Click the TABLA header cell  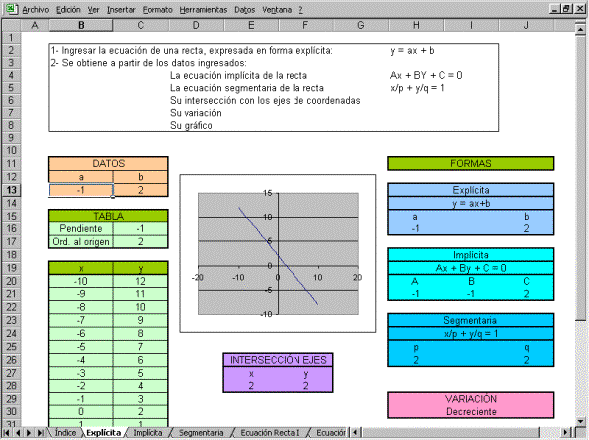(108, 216)
